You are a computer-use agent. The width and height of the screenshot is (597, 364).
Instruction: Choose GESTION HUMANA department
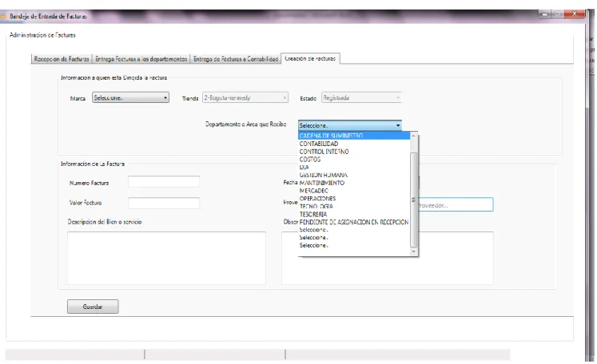354,175
